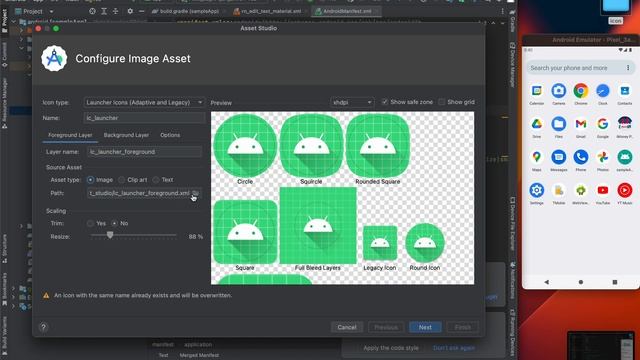Hide the Project panel with minus icon
Viewport: 640px width, 360px height.
(x=141, y=11)
